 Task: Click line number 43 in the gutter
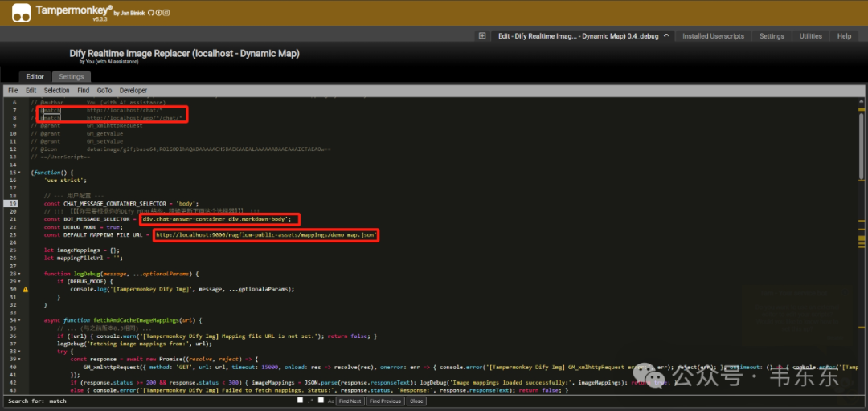pyautogui.click(x=14, y=389)
